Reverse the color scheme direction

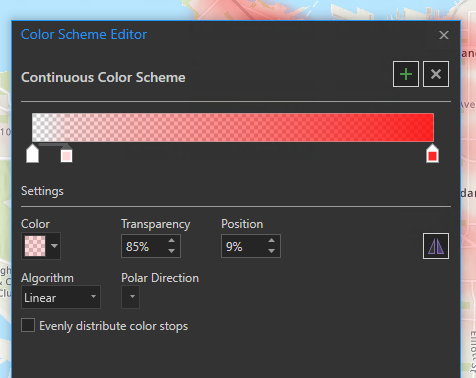(x=436, y=246)
